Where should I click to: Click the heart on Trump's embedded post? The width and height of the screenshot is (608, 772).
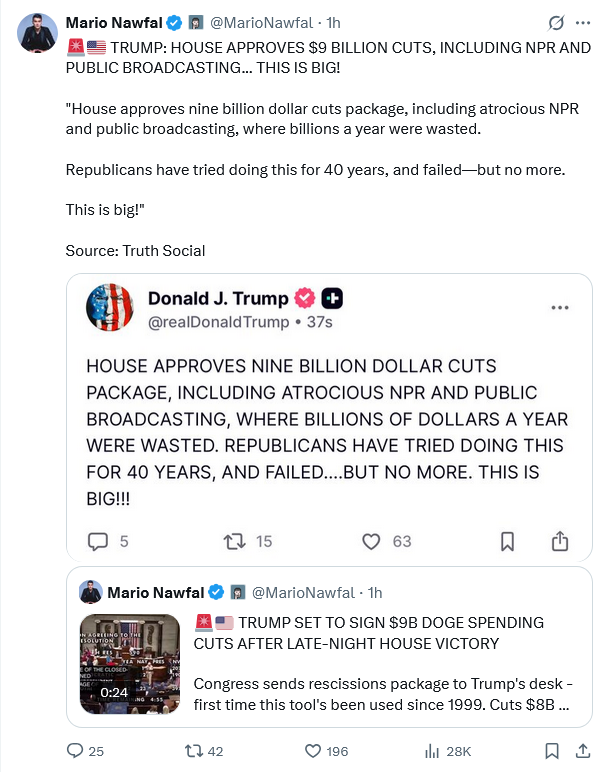(x=371, y=541)
